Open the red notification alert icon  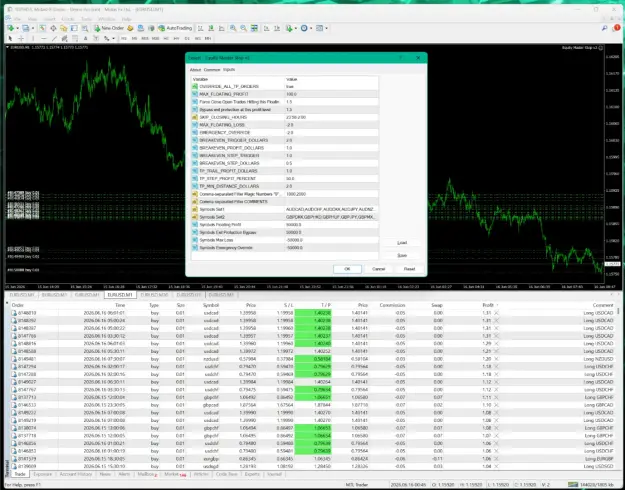[617, 28]
